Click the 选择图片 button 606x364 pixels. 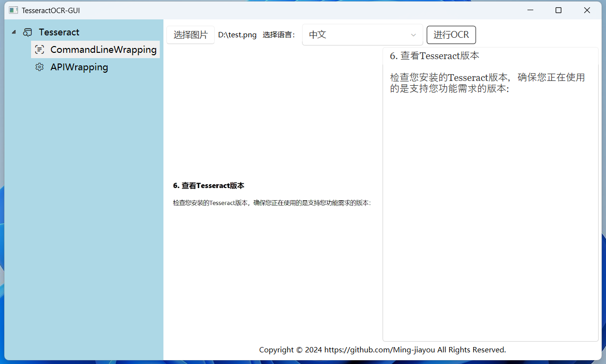coord(190,34)
